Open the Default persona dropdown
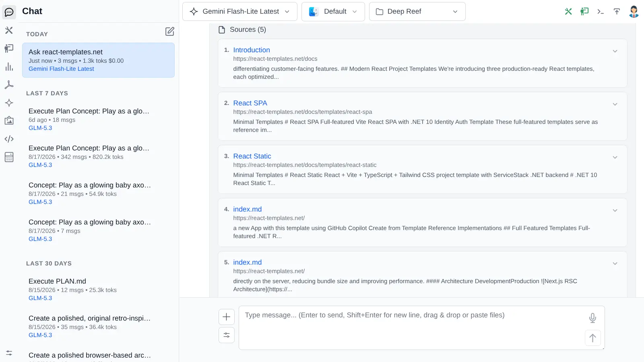Image resolution: width=644 pixels, height=362 pixels. click(333, 12)
